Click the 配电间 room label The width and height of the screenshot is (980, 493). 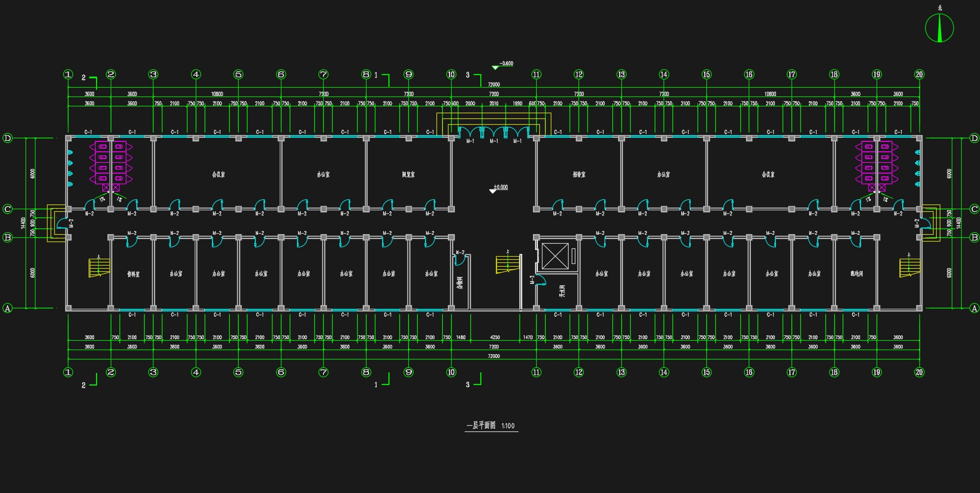coord(856,273)
